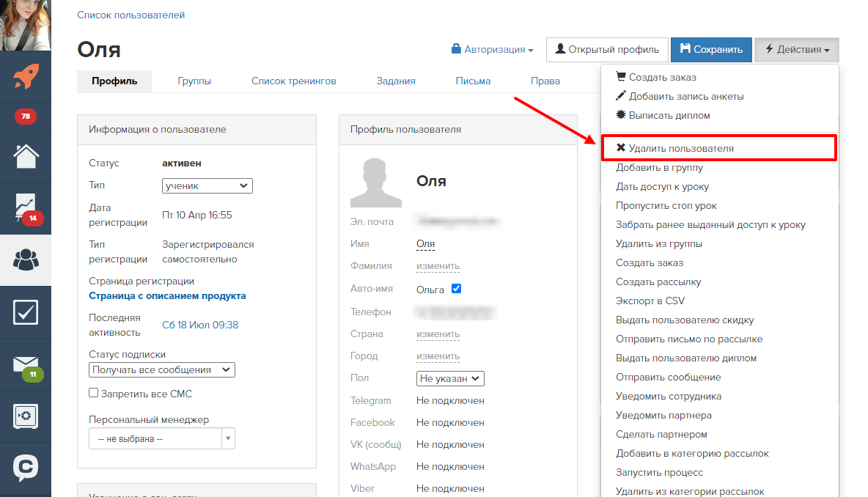
Task: Select Отправить письмо по рассылке item
Action: pos(689,339)
